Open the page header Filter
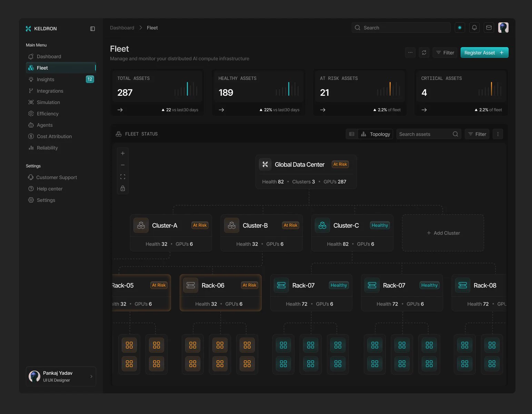The width and height of the screenshot is (532, 414). (445, 53)
